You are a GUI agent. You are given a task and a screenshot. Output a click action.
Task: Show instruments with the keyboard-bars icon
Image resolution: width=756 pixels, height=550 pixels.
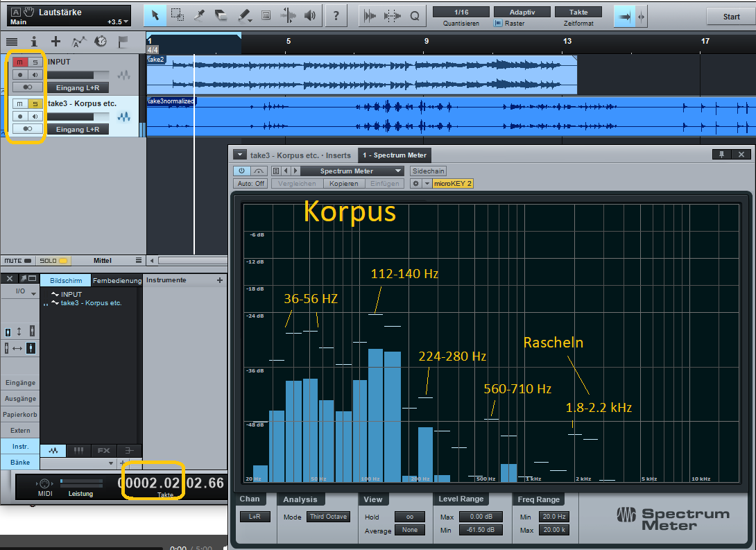[x=78, y=451]
